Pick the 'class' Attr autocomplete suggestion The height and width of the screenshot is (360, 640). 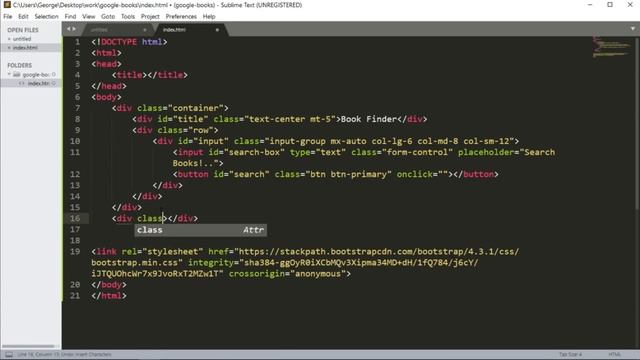[201, 230]
